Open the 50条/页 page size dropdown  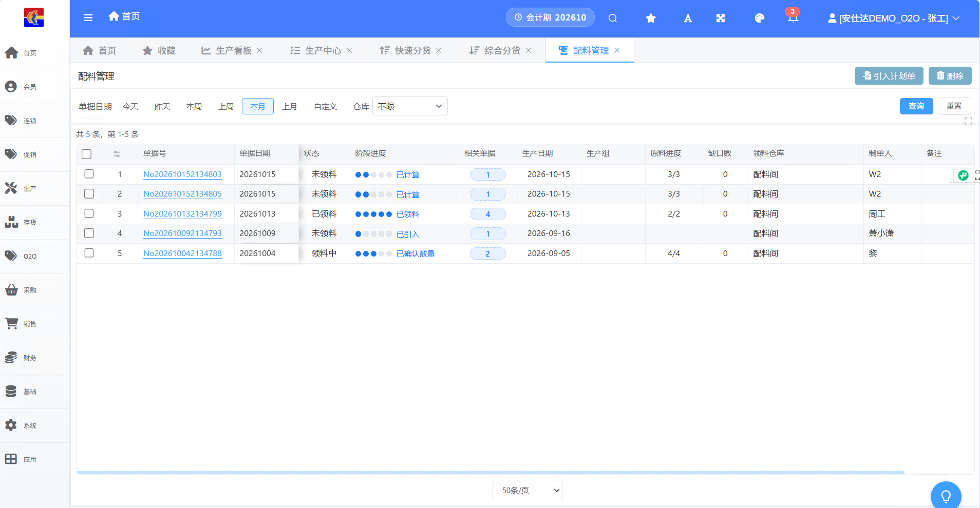click(527, 490)
